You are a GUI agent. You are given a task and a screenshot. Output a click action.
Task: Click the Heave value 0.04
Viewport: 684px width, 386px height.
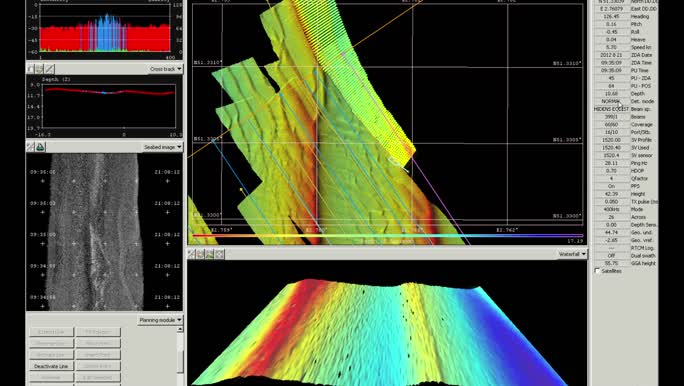pyautogui.click(x=611, y=40)
